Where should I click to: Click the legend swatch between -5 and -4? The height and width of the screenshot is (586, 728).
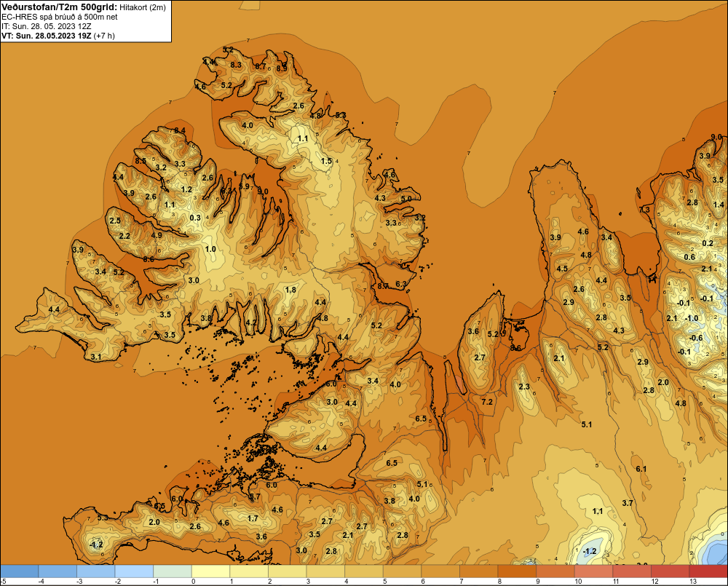pyautogui.click(x=20, y=571)
